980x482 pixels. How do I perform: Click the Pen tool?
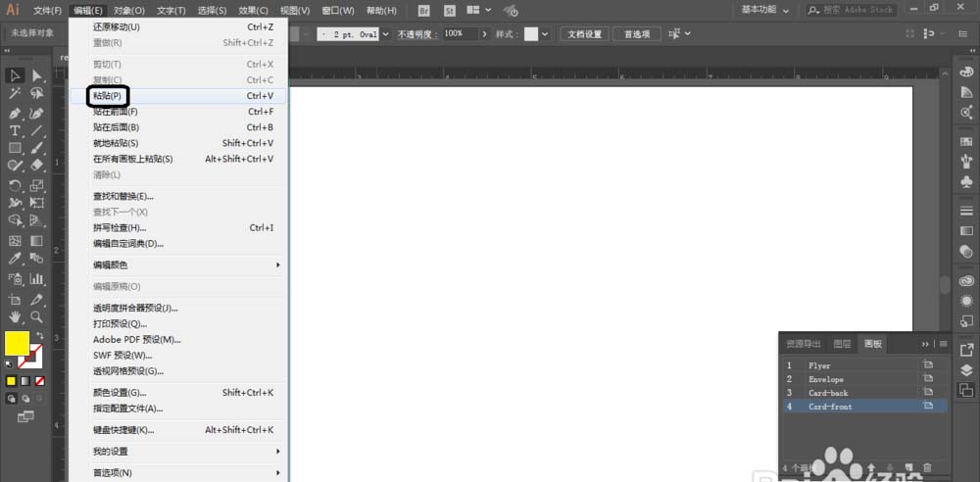15,113
